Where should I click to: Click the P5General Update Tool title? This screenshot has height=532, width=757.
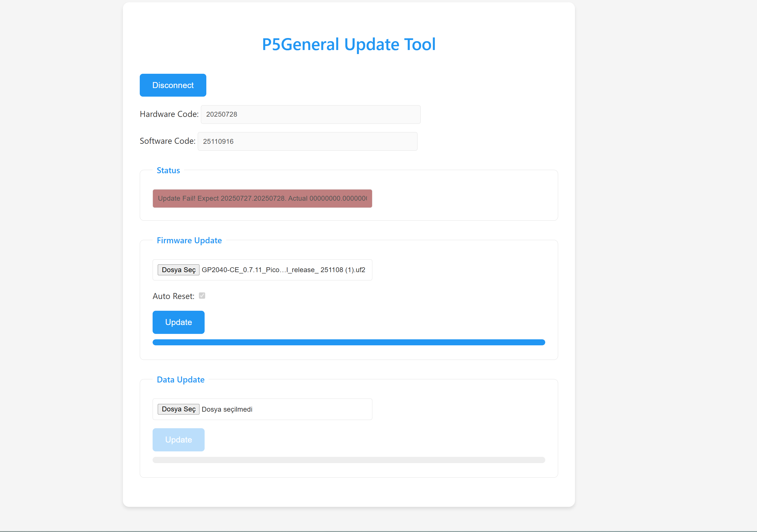349,44
